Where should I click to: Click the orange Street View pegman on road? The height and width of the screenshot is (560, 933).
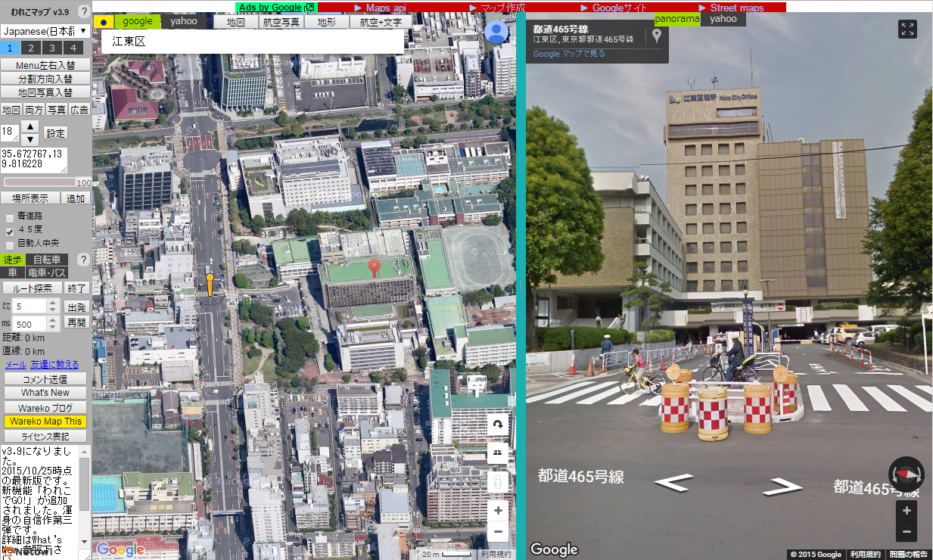point(210,285)
